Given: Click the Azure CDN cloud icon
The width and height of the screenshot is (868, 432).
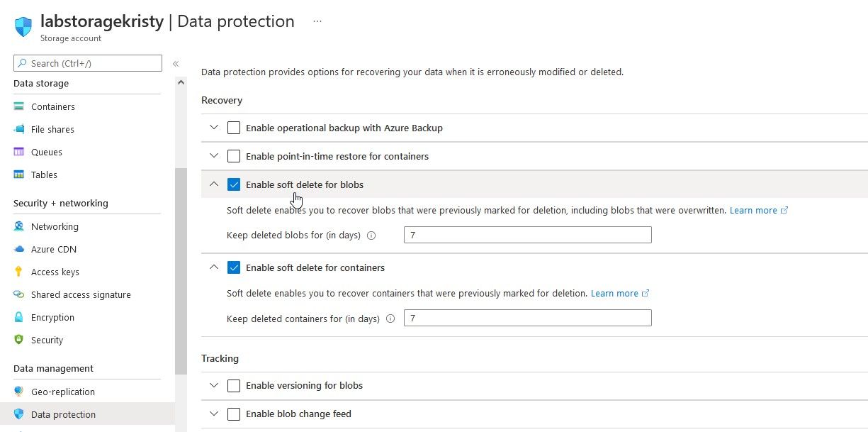Looking at the screenshot, I should [19, 249].
